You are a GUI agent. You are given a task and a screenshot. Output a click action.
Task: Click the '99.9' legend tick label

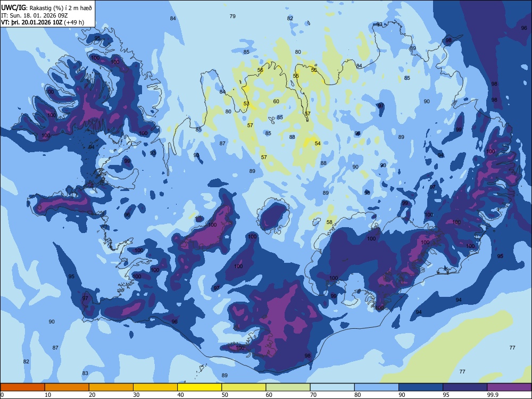coord(493,395)
